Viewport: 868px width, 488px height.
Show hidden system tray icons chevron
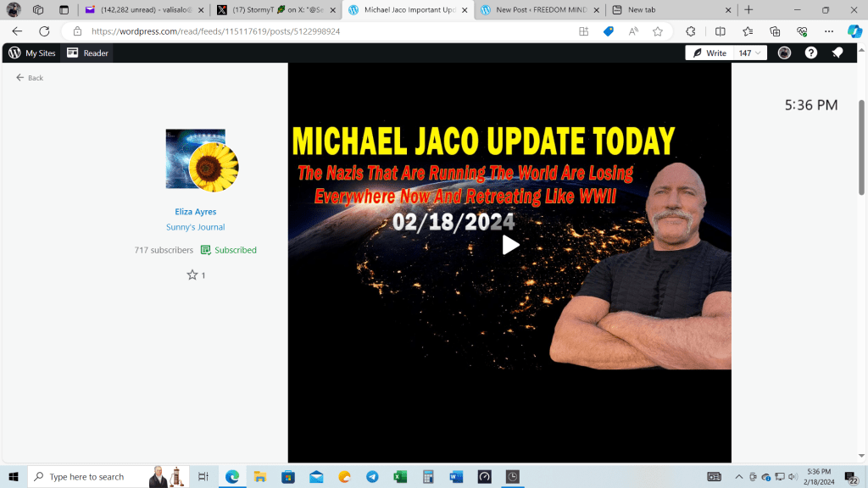click(738, 477)
